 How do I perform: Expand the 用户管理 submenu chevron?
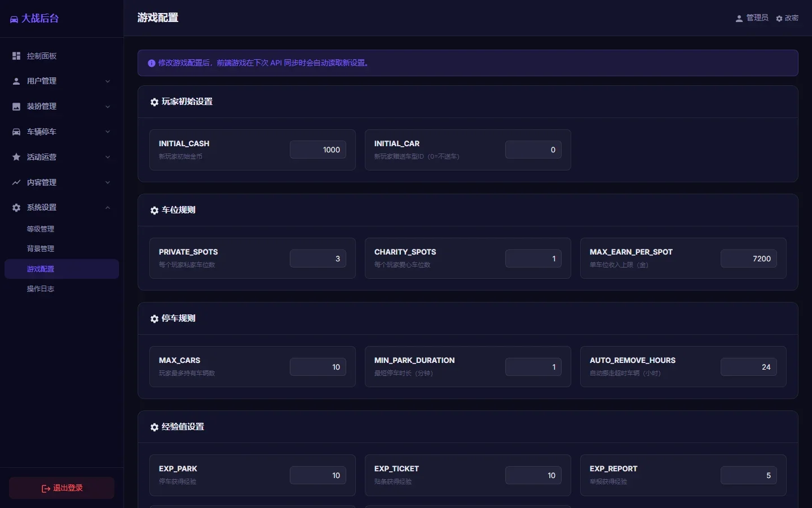pyautogui.click(x=108, y=81)
